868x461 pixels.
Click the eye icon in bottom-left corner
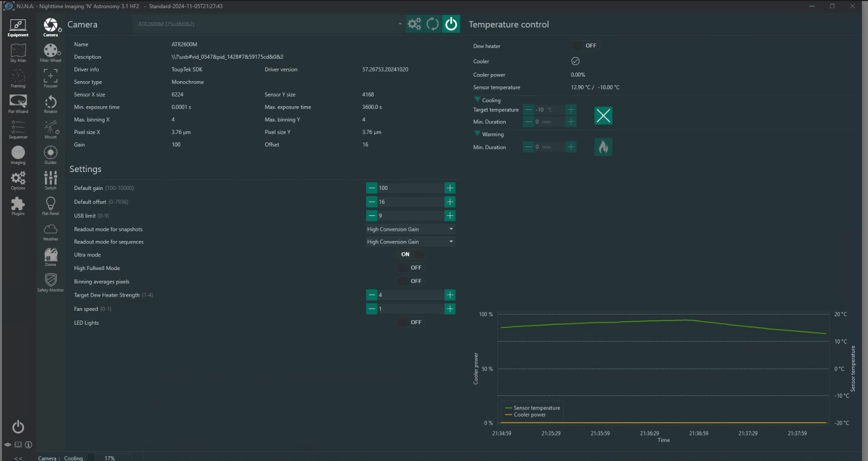[8, 445]
